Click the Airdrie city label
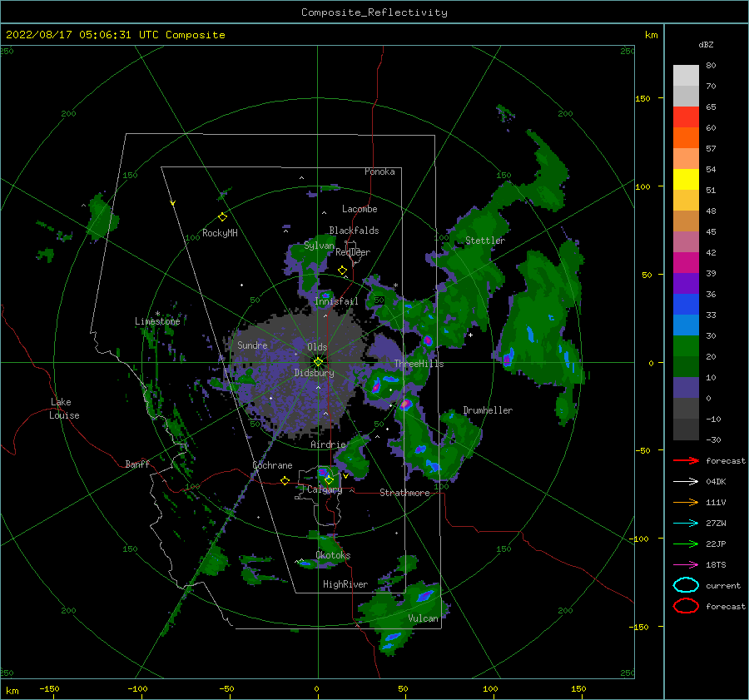The height and width of the screenshot is (700, 749). pos(328,444)
